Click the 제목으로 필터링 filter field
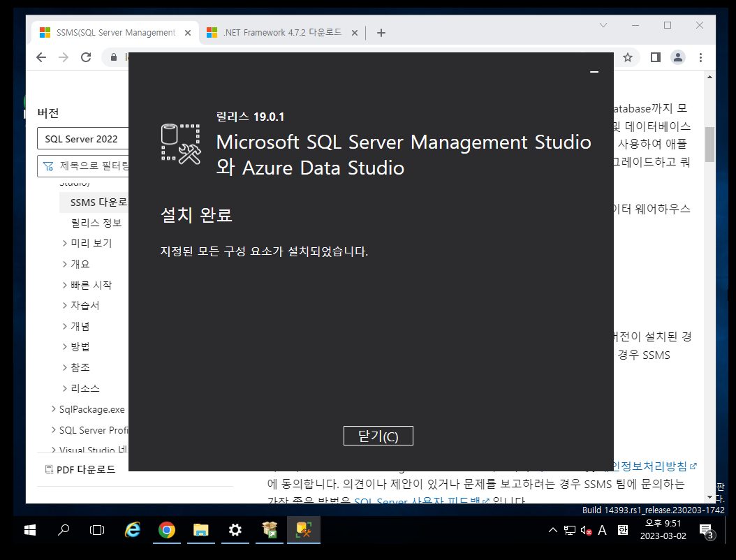 (82, 165)
